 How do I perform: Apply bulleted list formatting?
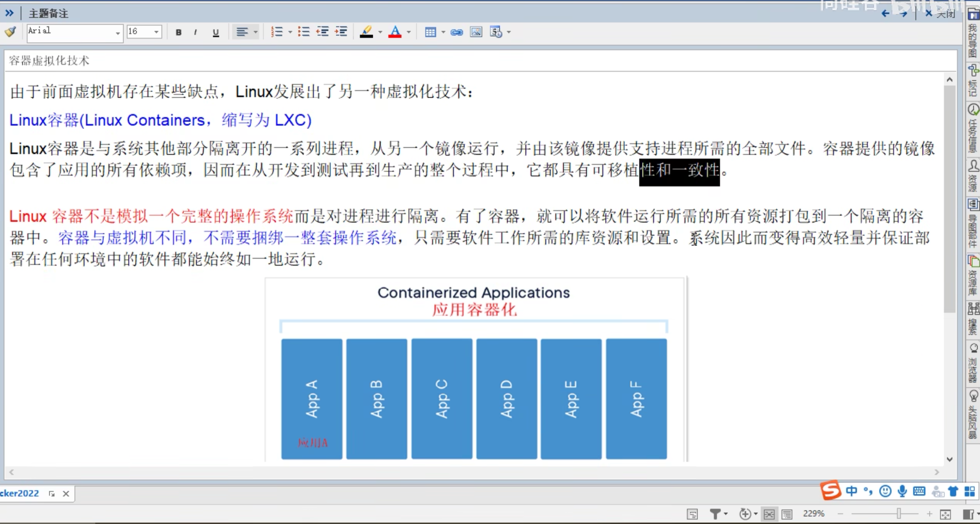(304, 32)
